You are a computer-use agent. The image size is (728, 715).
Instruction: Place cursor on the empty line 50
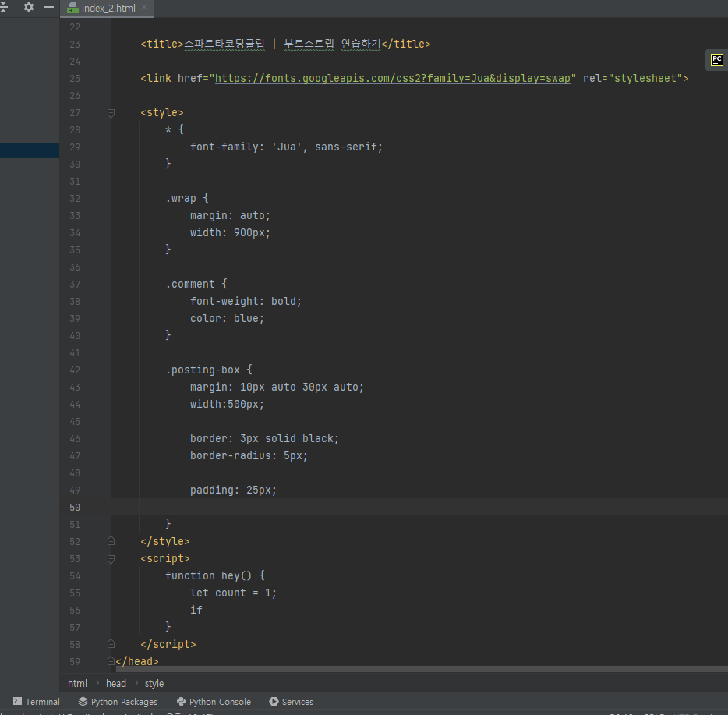[419, 508]
